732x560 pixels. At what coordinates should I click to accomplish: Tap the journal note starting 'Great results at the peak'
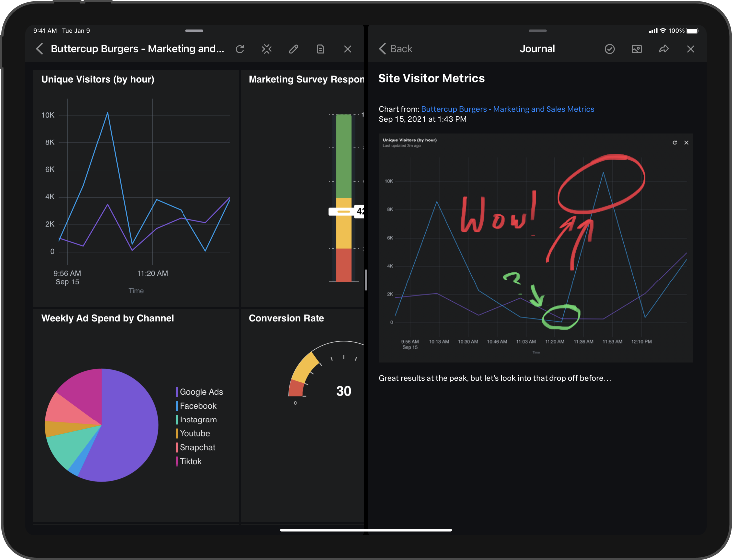click(x=495, y=378)
